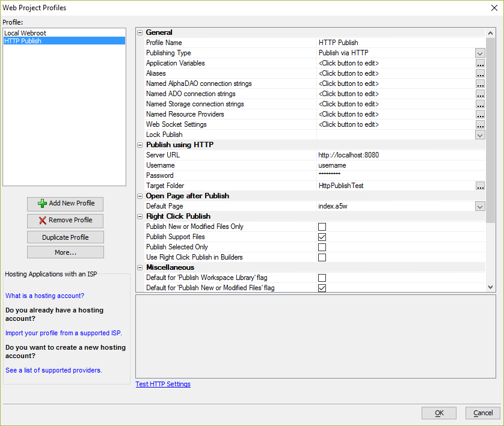Click ellipsis button for Target Folder
The width and height of the screenshot is (504, 426).
(480, 186)
